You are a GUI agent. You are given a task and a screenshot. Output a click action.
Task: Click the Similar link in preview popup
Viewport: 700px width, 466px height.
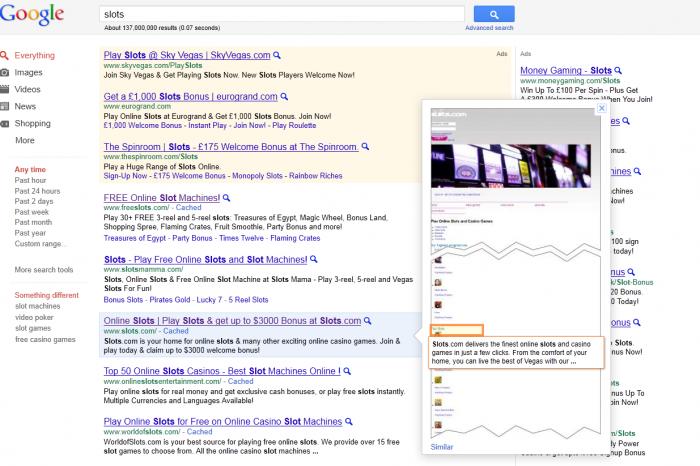[442, 447]
